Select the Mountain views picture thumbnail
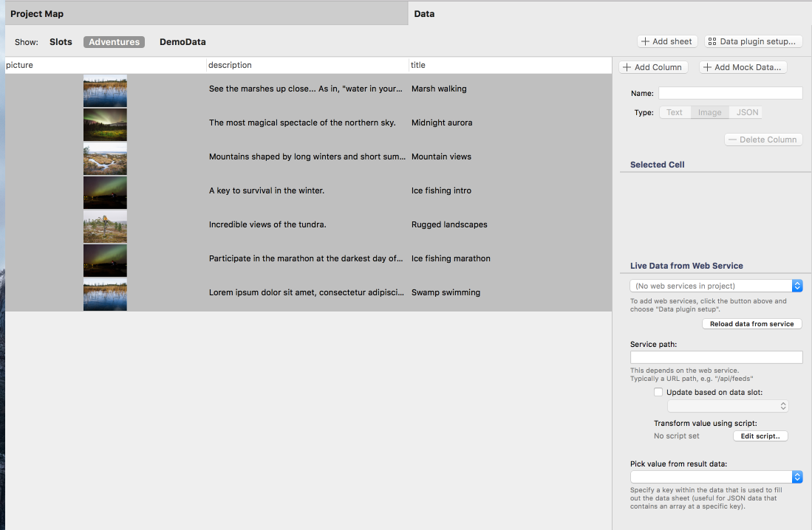 pyautogui.click(x=105, y=159)
